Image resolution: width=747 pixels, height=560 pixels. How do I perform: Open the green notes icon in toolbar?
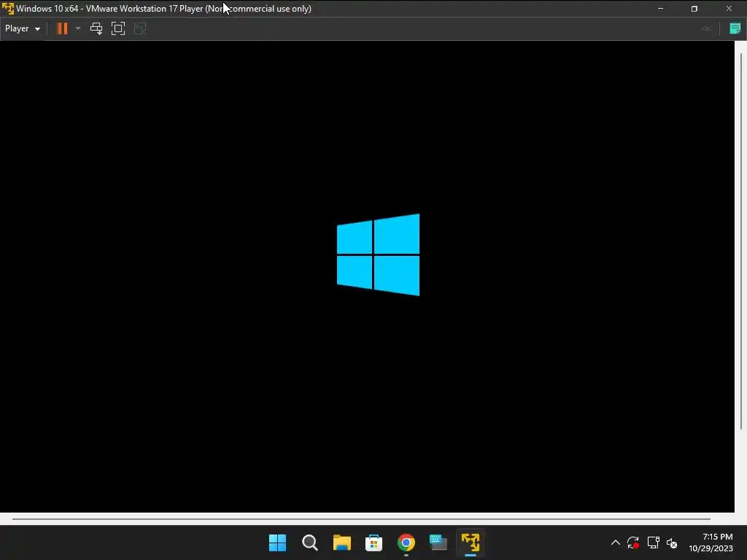click(735, 28)
